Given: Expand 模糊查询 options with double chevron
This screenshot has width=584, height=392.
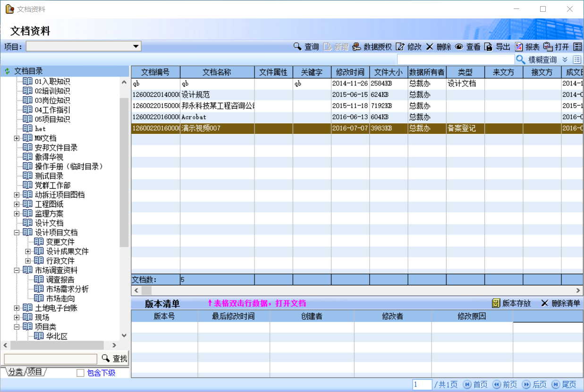Looking at the screenshot, I should pos(565,59).
